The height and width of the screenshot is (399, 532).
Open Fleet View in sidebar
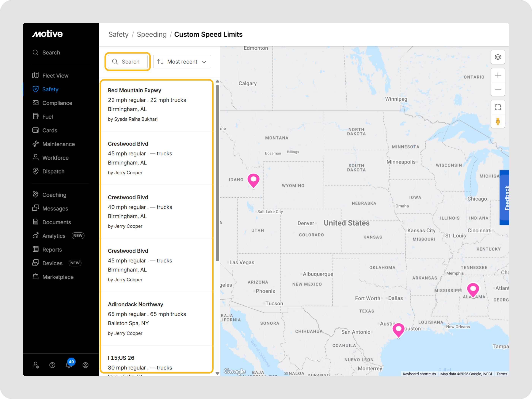tap(55, 75)
